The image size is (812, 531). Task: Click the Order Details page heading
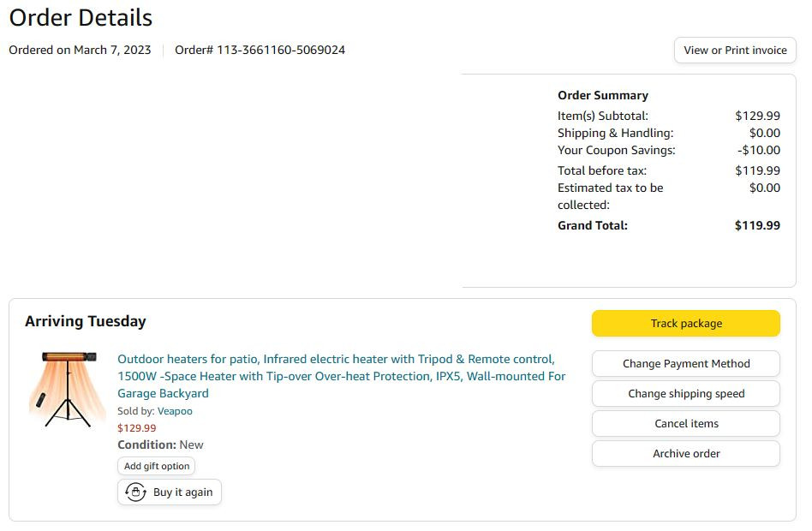[x=81, y=17]
